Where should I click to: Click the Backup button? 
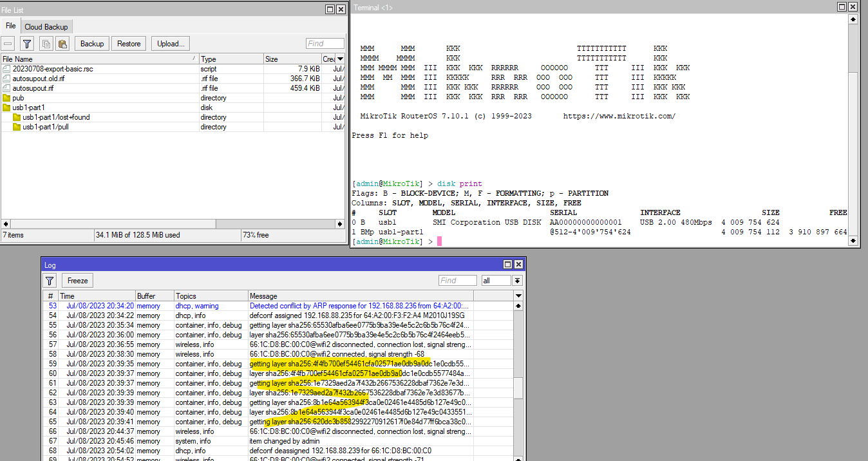tap(91, 43)
